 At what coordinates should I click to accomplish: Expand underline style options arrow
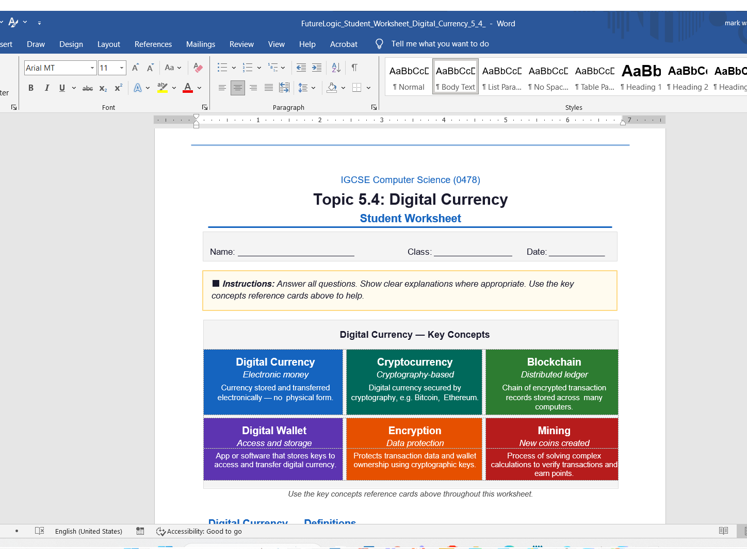pyautogui.click(x=74, y=88)
